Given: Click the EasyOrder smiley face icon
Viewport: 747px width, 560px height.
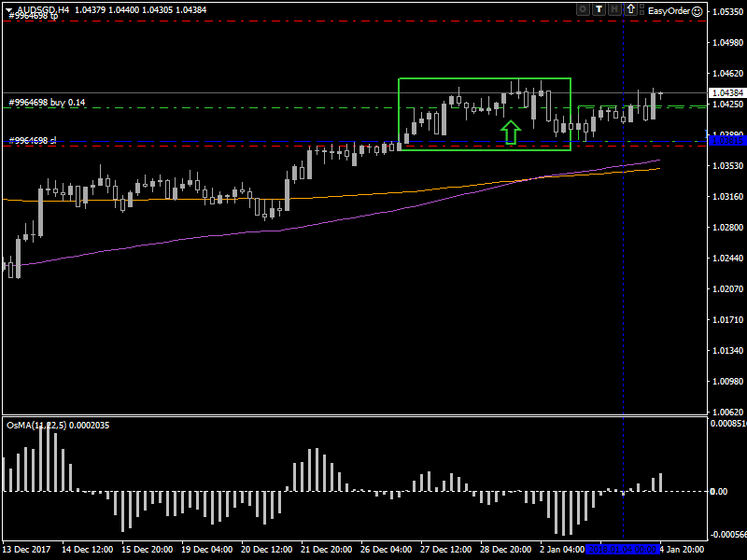Looking at the screenshot, I should click(698, 11).
